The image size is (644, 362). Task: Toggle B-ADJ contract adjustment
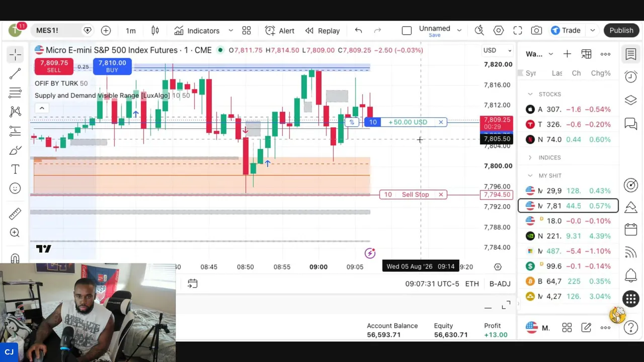coord(500,284)
